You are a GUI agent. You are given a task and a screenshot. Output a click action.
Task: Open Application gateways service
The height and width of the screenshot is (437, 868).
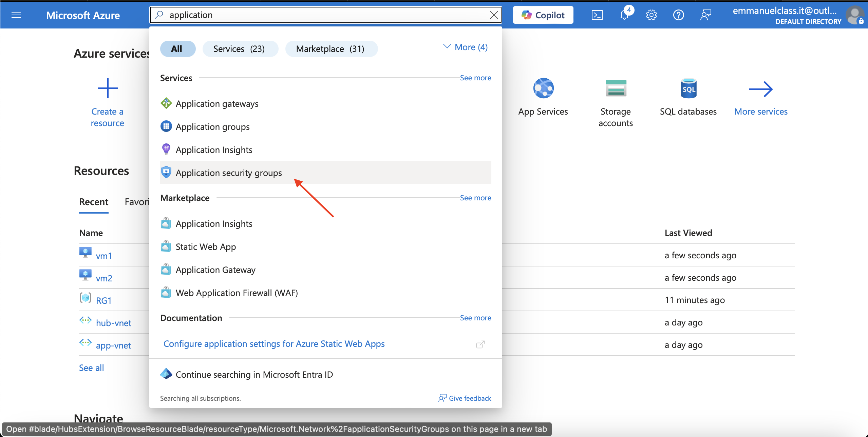326,104
